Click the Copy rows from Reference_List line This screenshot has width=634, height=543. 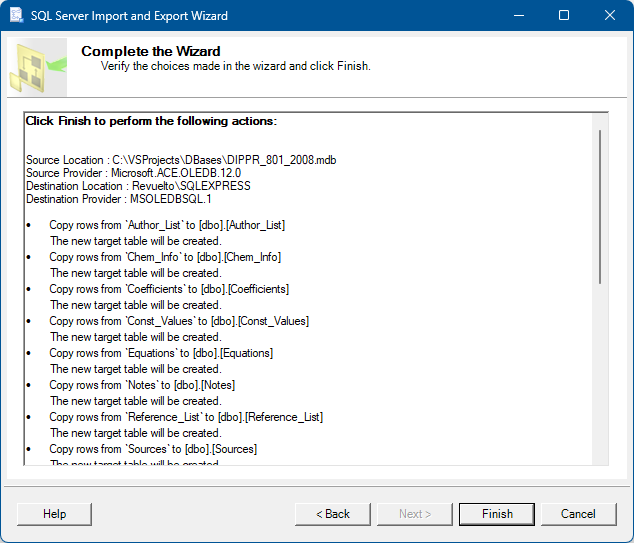(x=186, y=417)
